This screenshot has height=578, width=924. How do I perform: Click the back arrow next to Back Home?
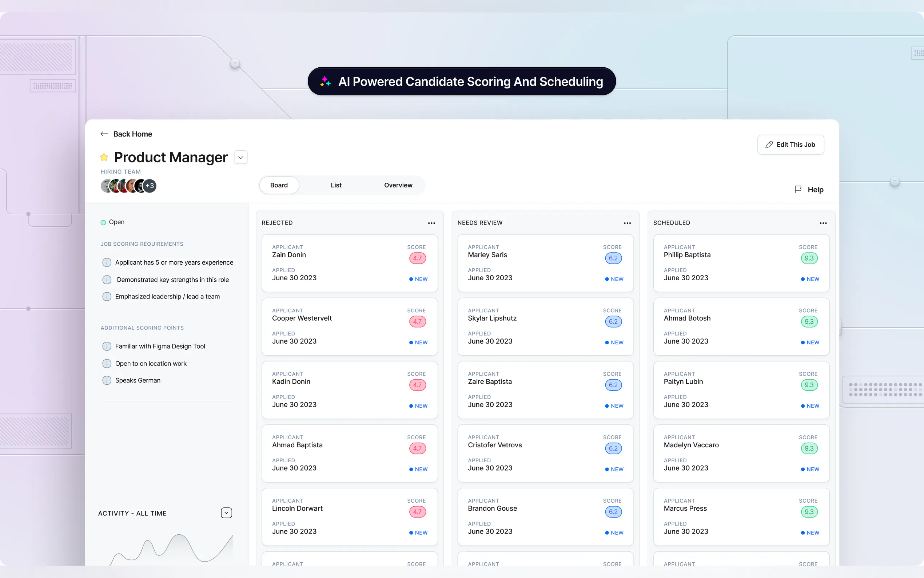(x=104, y=134)
